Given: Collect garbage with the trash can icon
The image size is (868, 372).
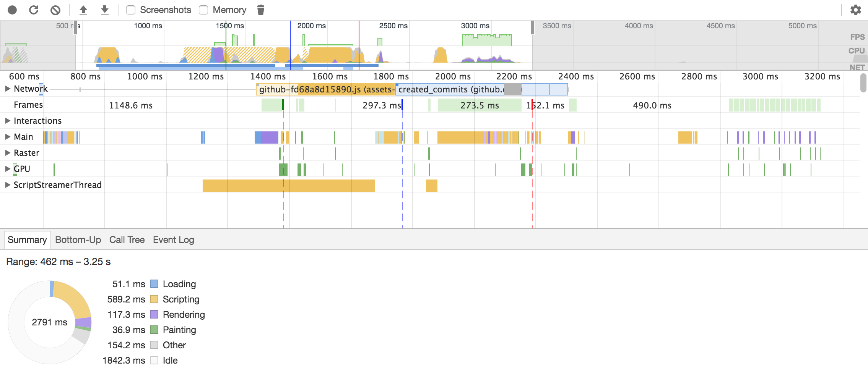Looking at the screenshot, I should [x=261, y=10].
